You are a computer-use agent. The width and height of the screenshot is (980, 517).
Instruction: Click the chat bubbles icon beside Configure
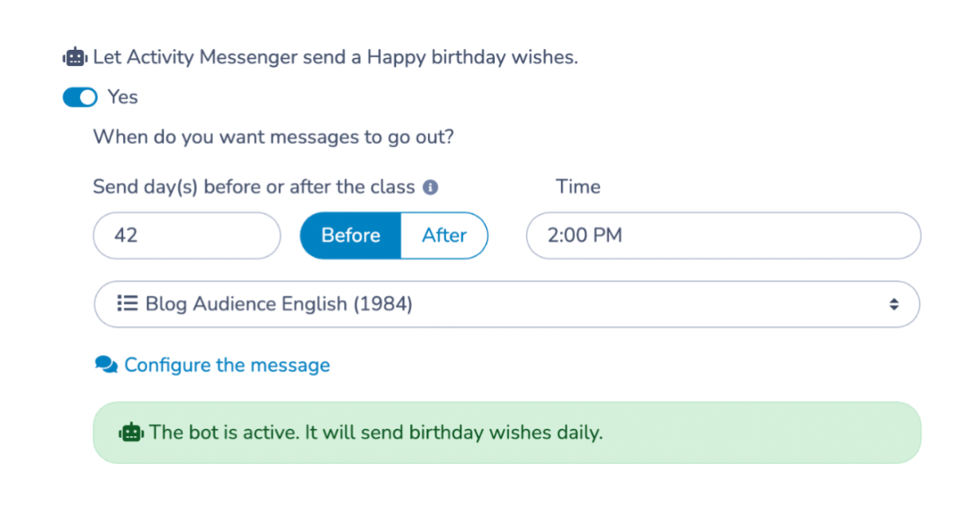pyautogui.click(x=106, y=364)
